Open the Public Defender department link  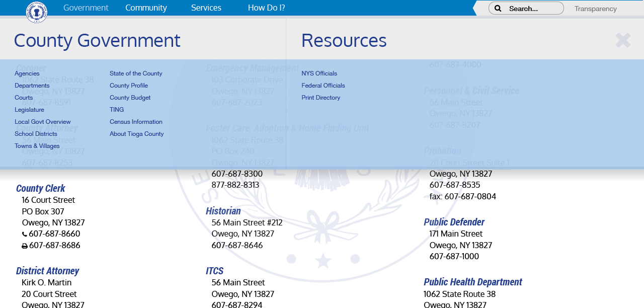point(454,222)
